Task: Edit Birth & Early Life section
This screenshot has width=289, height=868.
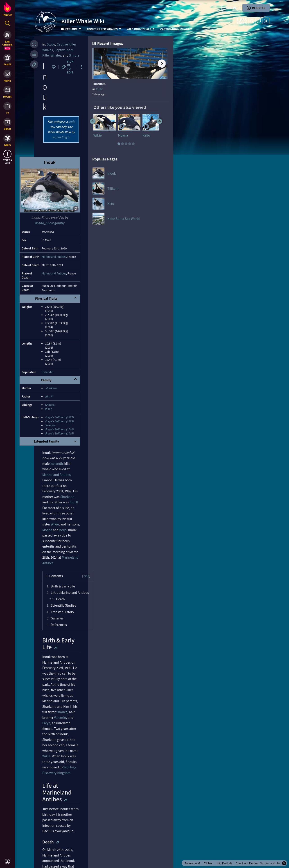Action: (x=56, y=648)
